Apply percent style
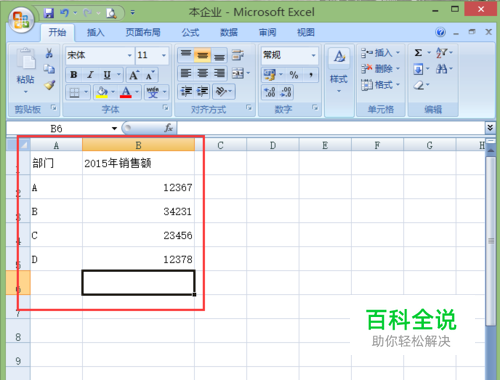500x380 pixels. (294, 75)
